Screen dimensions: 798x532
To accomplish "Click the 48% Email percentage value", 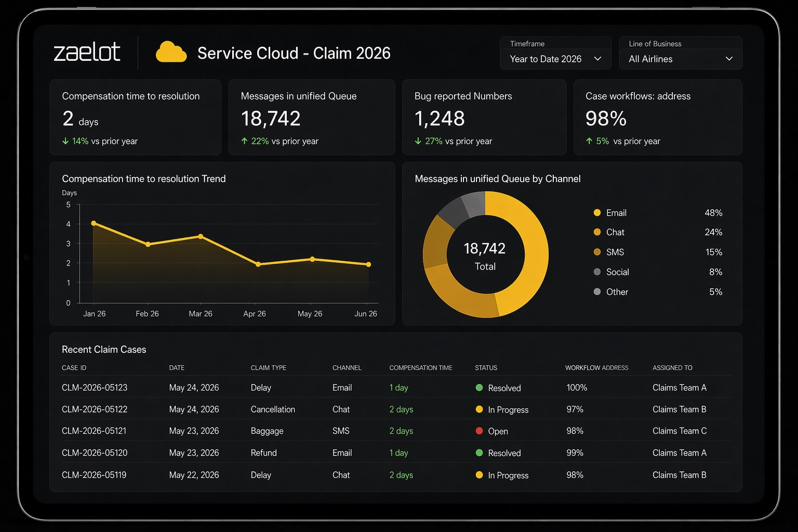I will click(713, 212).
